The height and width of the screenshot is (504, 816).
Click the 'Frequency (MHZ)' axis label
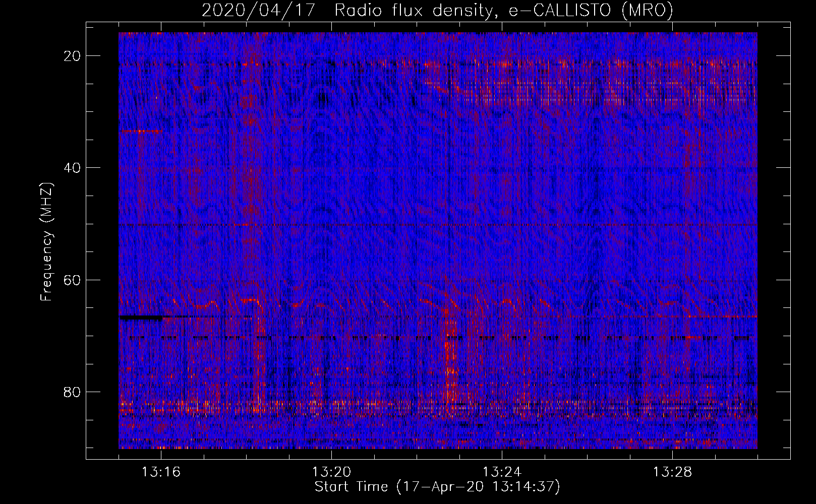click(x=46, y=241)
